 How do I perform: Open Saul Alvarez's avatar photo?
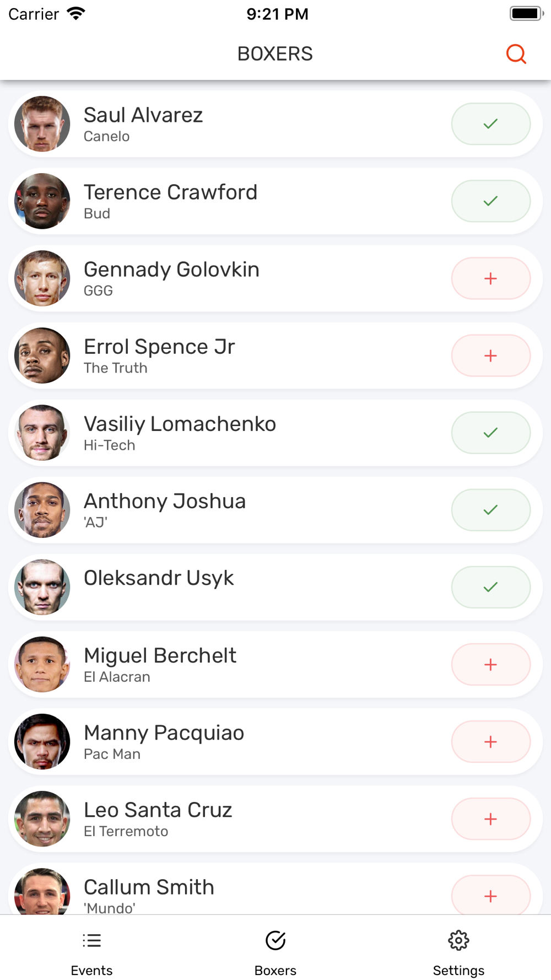42,124
